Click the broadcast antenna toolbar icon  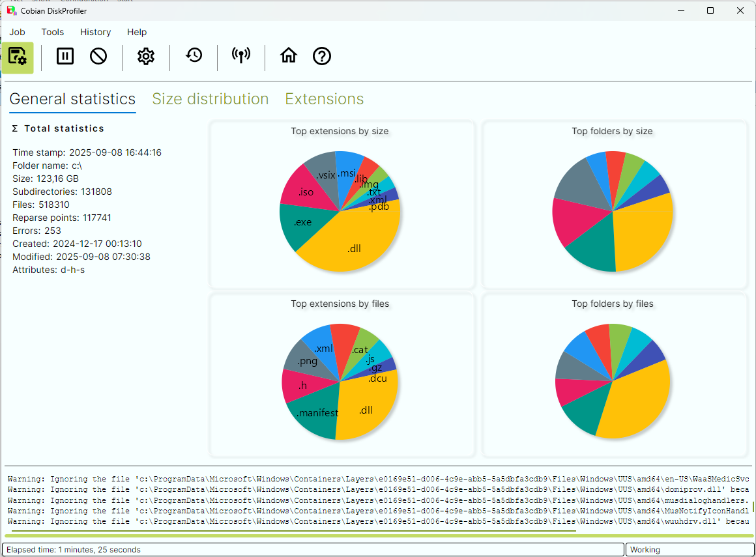(x=241, y=57)
